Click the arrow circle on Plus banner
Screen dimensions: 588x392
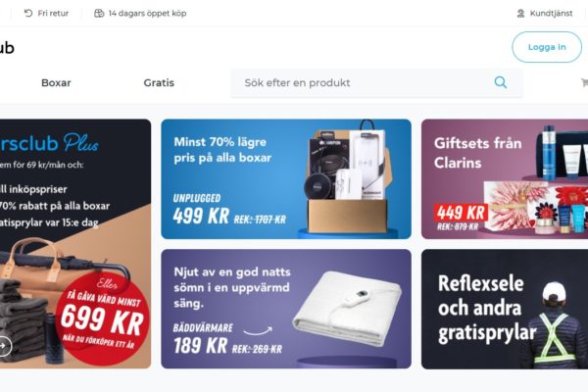click(x=5, y=346)
